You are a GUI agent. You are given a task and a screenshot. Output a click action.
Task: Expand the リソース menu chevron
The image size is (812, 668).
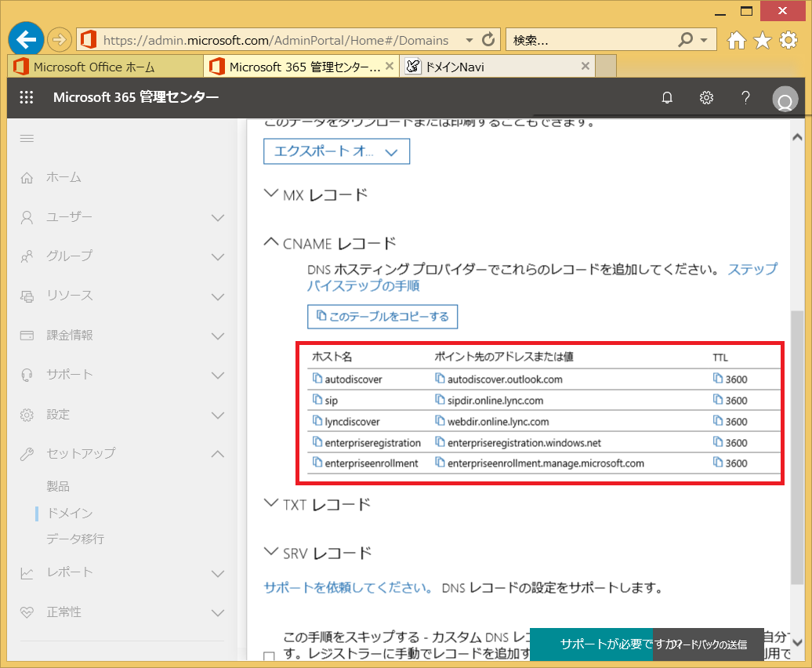point(218,296)
